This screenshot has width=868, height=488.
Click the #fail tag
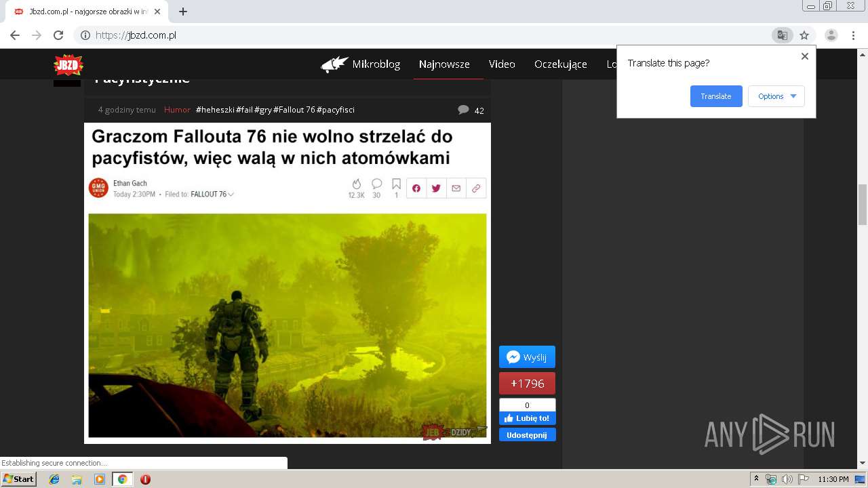pos(244,110)
